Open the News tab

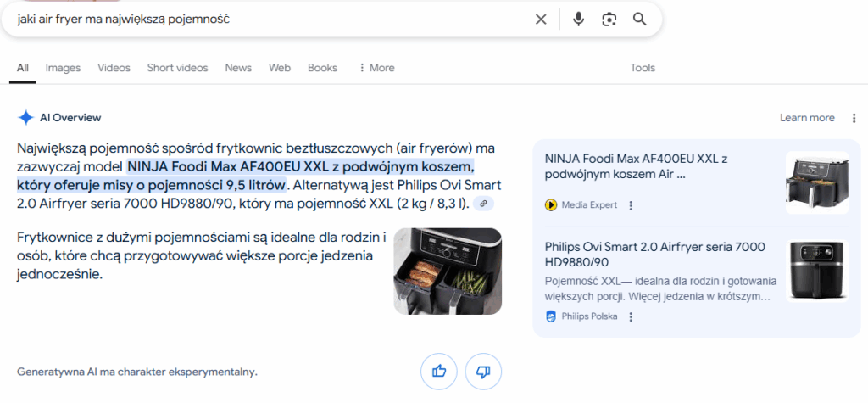coord(238,68)
